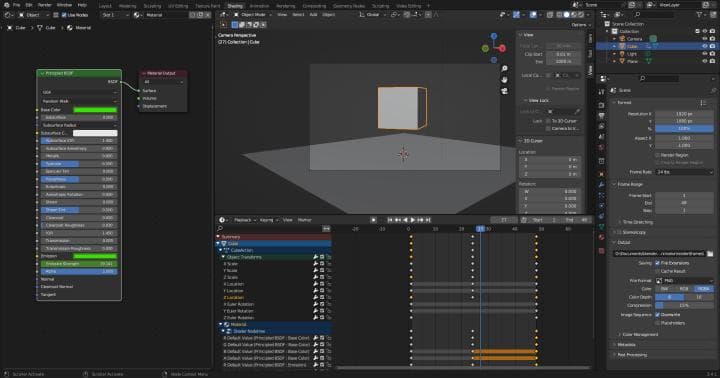
Task: Click the zoom magnifier viewport icon
Action: point(504,68)
